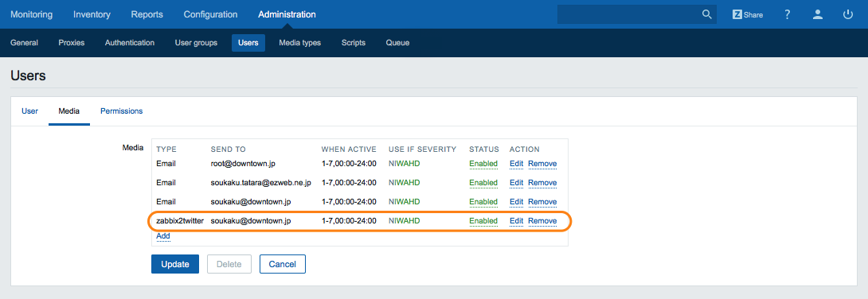Go to the Authentication submenu
The image size is (868, 299).
point(130,43)
